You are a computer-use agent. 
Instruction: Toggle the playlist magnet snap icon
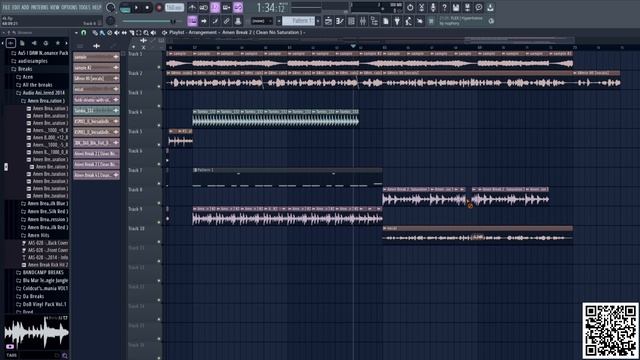[x=84, y=33]
